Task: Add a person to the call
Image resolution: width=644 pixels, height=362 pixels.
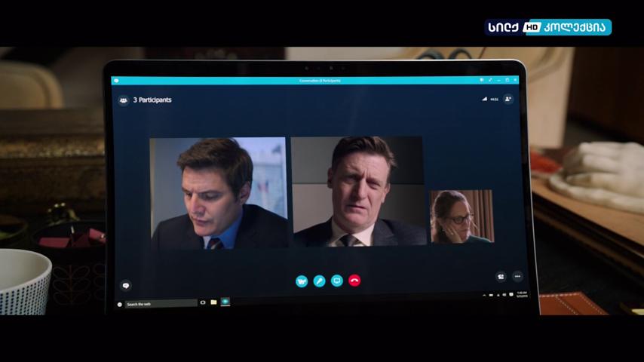Action: point(508,99)
